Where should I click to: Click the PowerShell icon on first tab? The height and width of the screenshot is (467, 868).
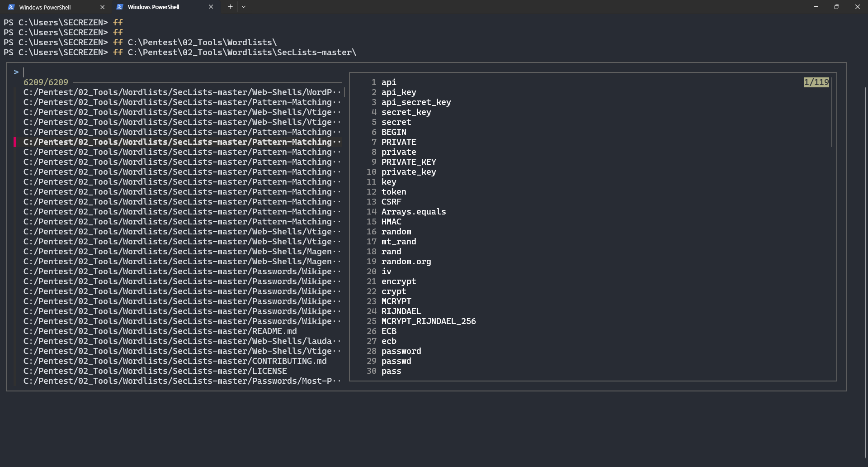pos(11,7)
